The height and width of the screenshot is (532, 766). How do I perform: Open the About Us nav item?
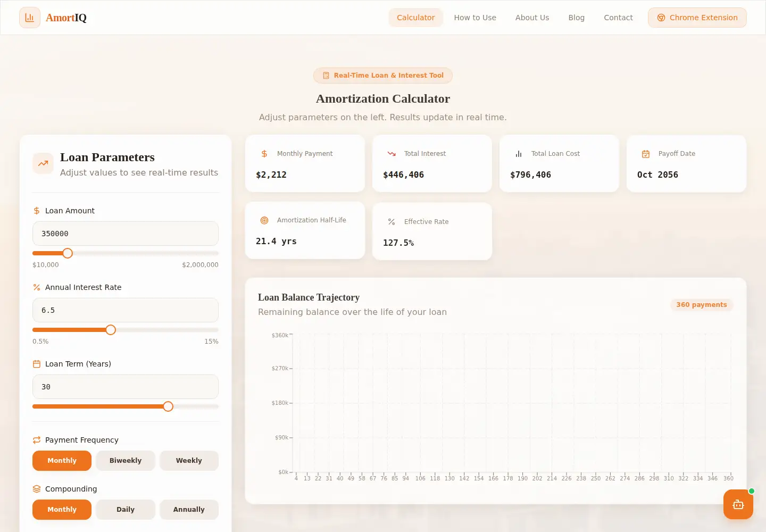[x=532, y=18]
